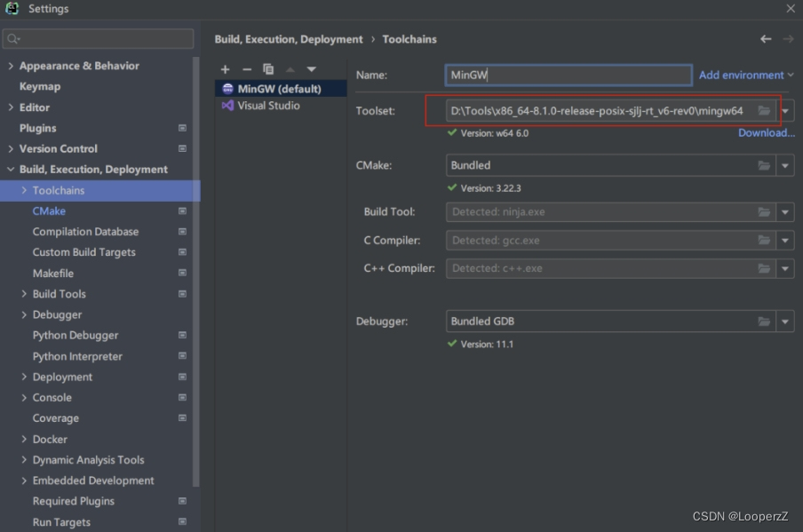Open the Toolset dropdown arrow

(785, 111)
